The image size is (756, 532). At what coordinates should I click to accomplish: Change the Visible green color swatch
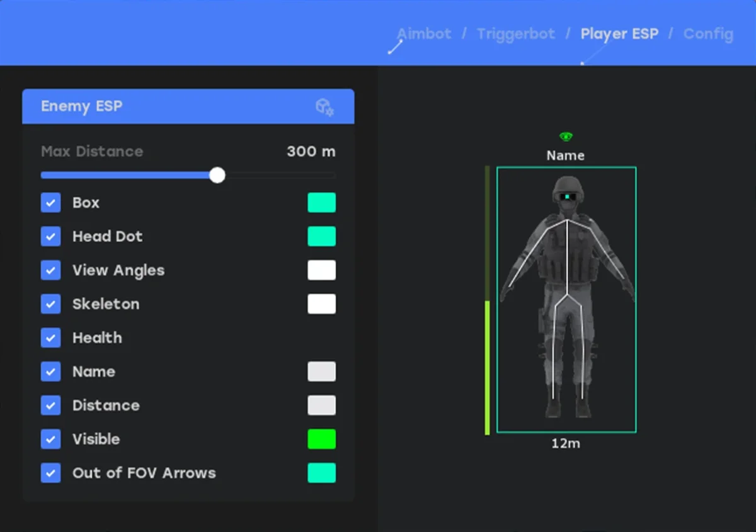321,439
